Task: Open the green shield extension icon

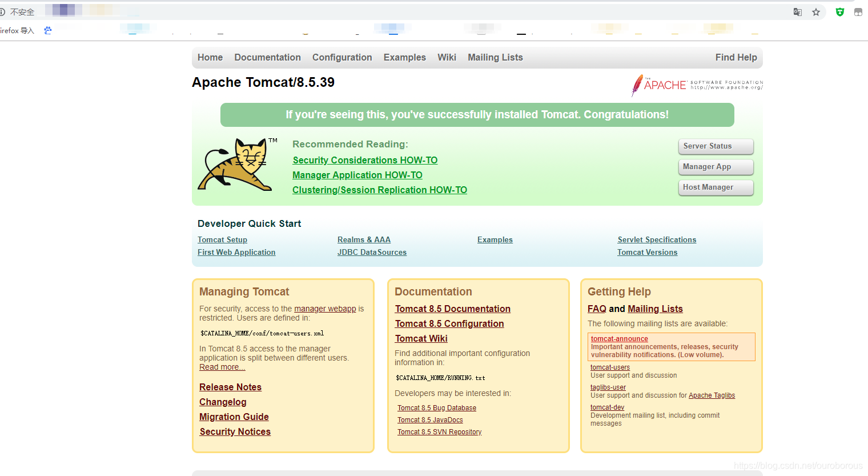Action: pyautogui.click(x=840, y=12)
